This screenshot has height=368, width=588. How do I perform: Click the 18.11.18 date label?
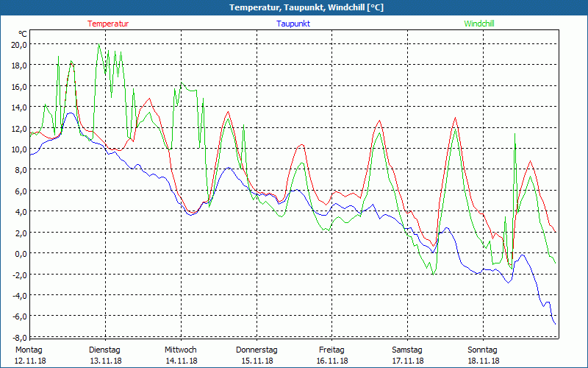(484, 361)
